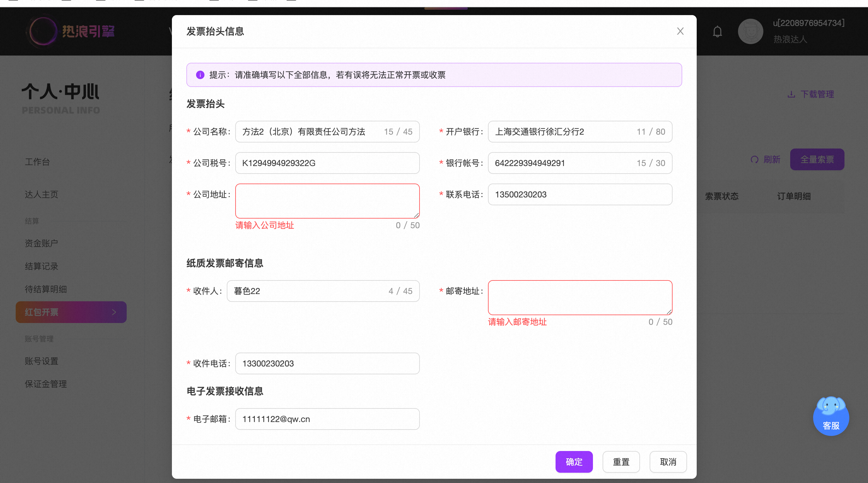Click the 账号管理 group label
Image resolution: width=868 pixels, height=483 pixels.
pyautogui.click(x=39, y=339)
